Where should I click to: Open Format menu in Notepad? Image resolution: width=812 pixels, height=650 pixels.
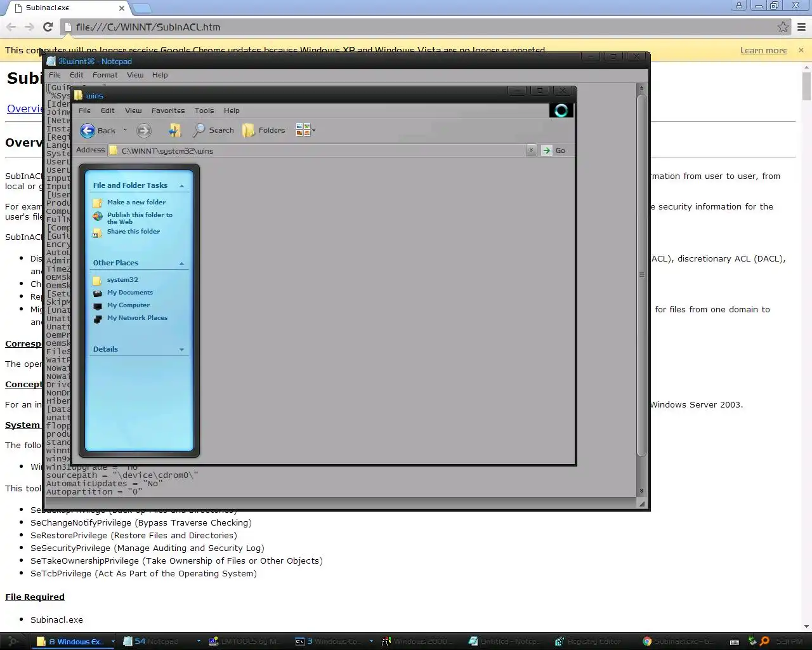coord(105,75)
